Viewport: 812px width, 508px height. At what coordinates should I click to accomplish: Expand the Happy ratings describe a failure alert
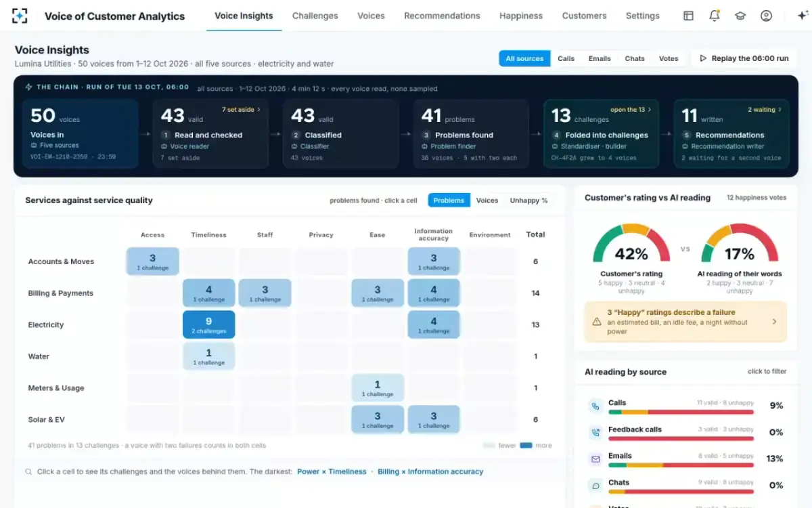click(x=685, y=322)
